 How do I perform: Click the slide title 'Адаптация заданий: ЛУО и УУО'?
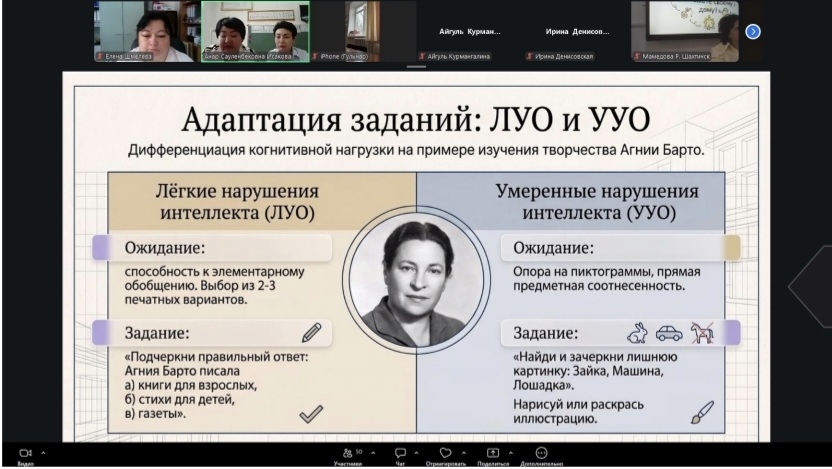click(x=415, y=120)
